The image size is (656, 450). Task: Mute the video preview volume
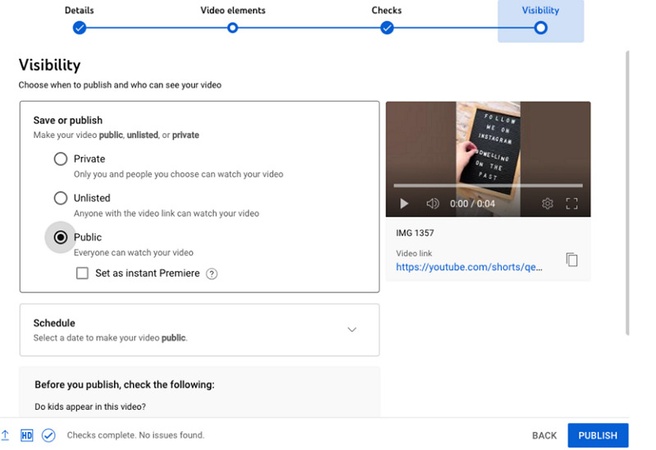433,204
